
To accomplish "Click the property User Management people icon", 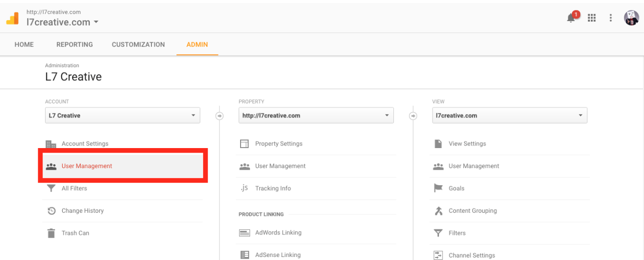I will tap(245, 166).
